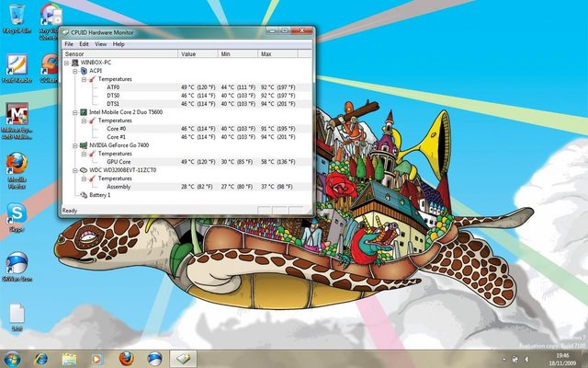Launch Internet Explorer from taskbar
Screen dimensions: 588x368
point(40,359)
